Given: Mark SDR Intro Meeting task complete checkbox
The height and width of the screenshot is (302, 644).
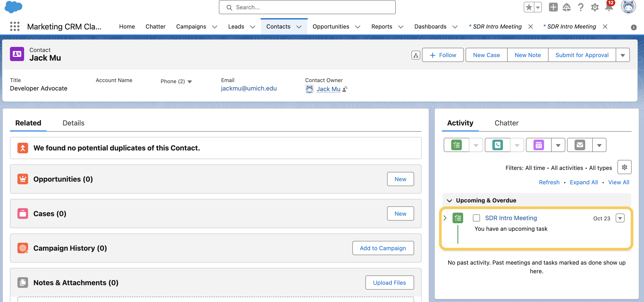Looking at the screenshot, I should pyautogui.click(x=476, y=218).
